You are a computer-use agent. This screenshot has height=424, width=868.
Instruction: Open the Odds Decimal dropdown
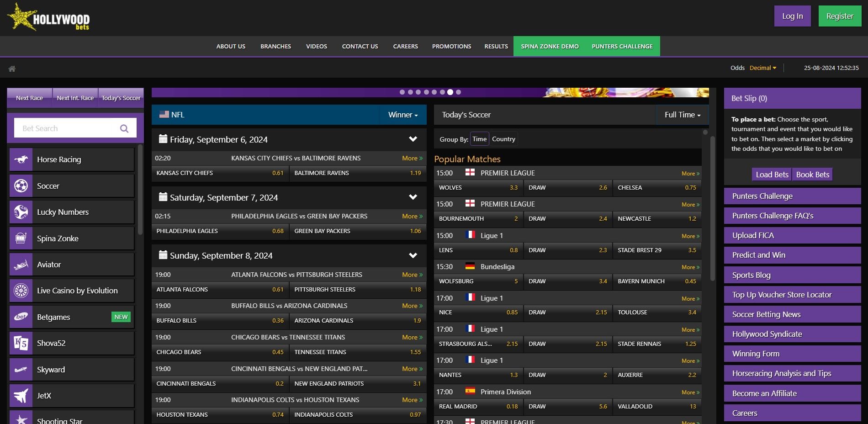coord(762,68)
